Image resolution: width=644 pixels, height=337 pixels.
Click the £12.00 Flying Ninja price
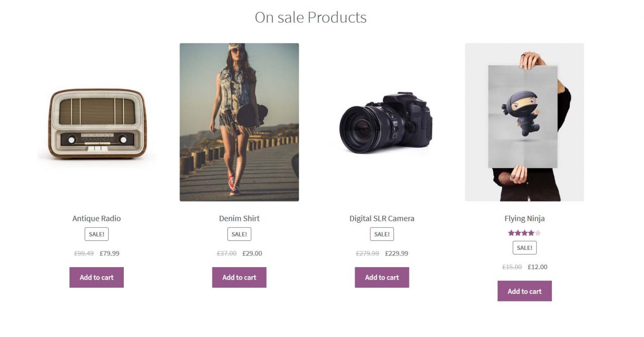(537, 267)
